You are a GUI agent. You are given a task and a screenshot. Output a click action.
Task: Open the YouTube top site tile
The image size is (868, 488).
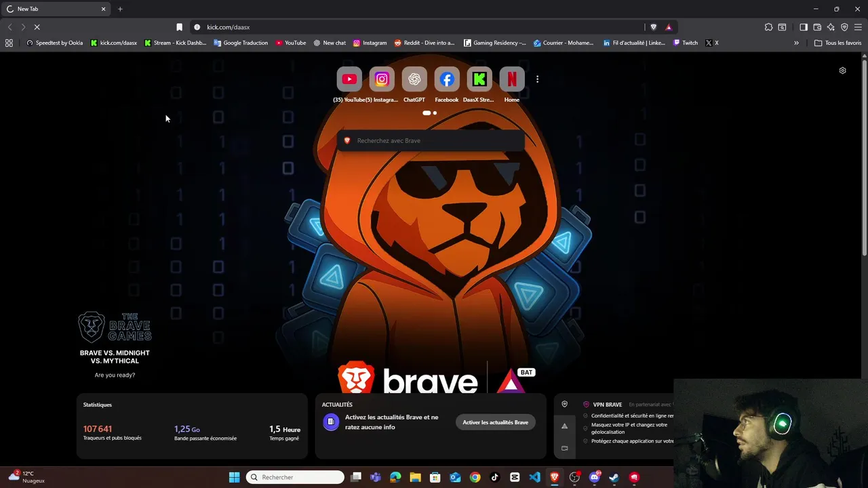click(349, 79)
